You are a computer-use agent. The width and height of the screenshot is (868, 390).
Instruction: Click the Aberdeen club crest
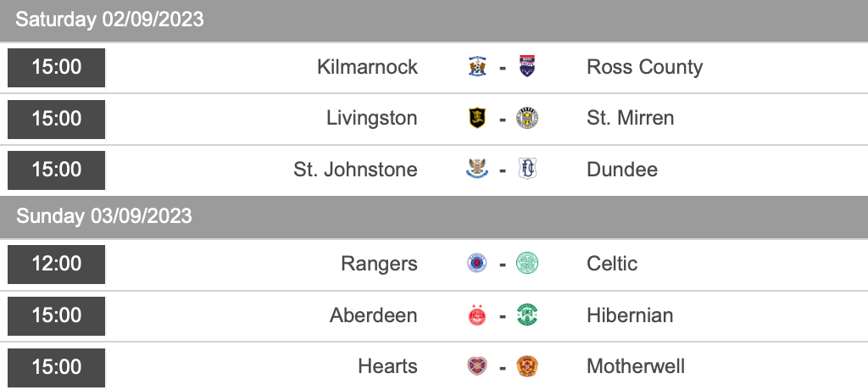(477, 315)
